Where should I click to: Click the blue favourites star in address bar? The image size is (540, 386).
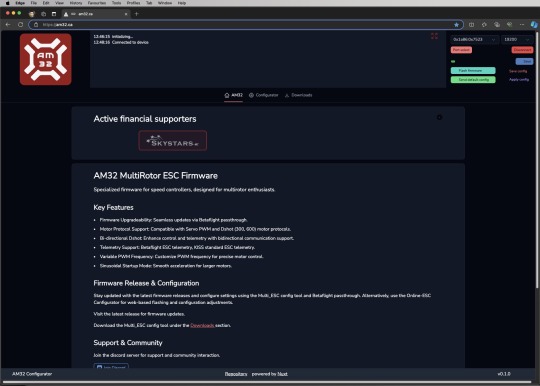(x=456, y=25)
